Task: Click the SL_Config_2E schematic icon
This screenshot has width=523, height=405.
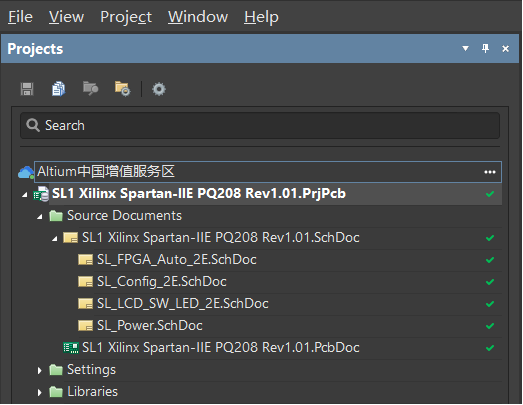Action: (85, 282)
